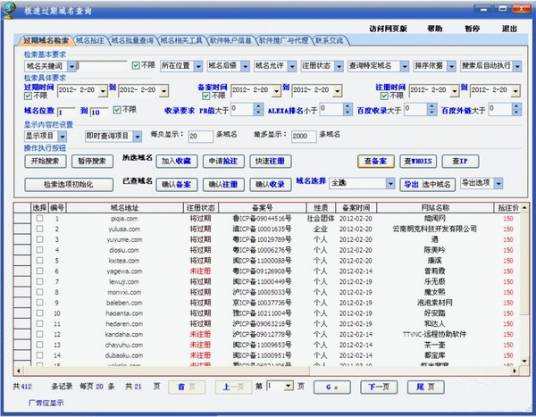Click the domain cell kandaha.com
This screenshot has height=417, width=536.
(124, 334)
